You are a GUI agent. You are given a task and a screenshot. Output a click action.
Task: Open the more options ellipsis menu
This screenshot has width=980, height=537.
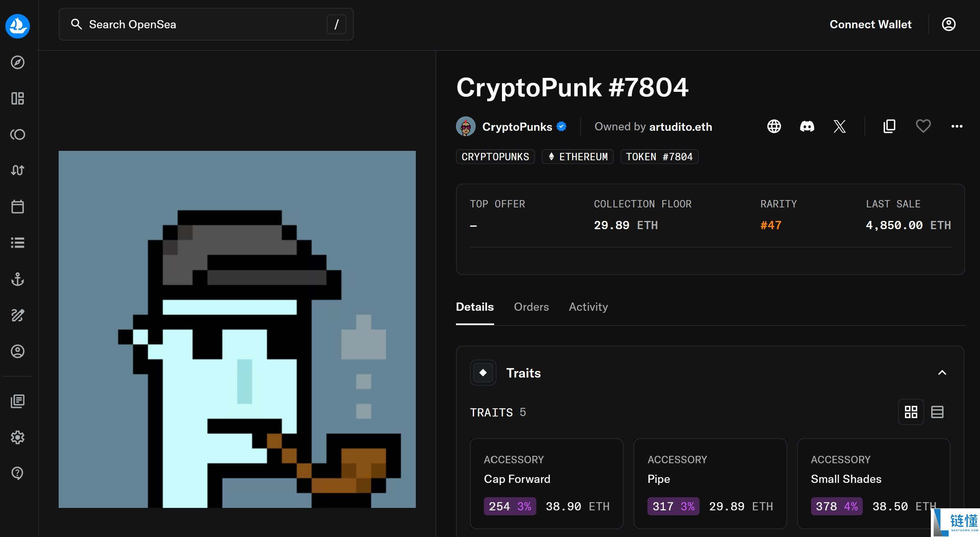[957, 126]
